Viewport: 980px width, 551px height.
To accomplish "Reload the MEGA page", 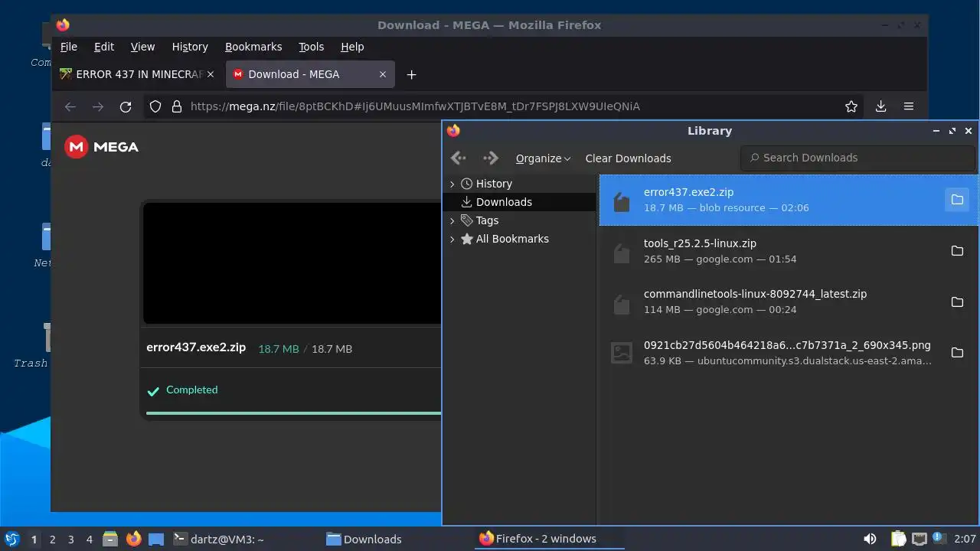I will (126, 106).
